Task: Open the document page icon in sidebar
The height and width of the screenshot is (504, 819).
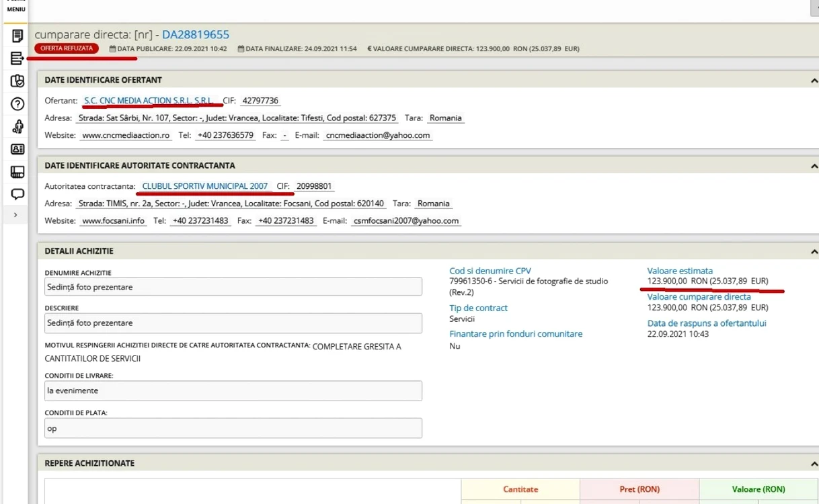Action: 17,36
